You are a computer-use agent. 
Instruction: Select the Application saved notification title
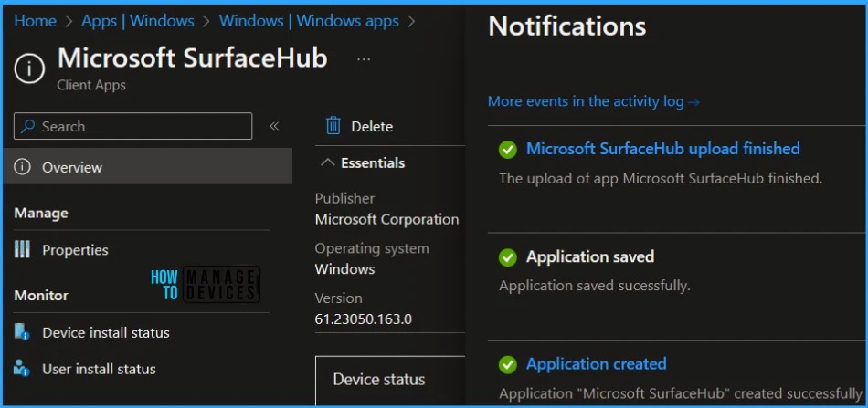tap(590, 256)
